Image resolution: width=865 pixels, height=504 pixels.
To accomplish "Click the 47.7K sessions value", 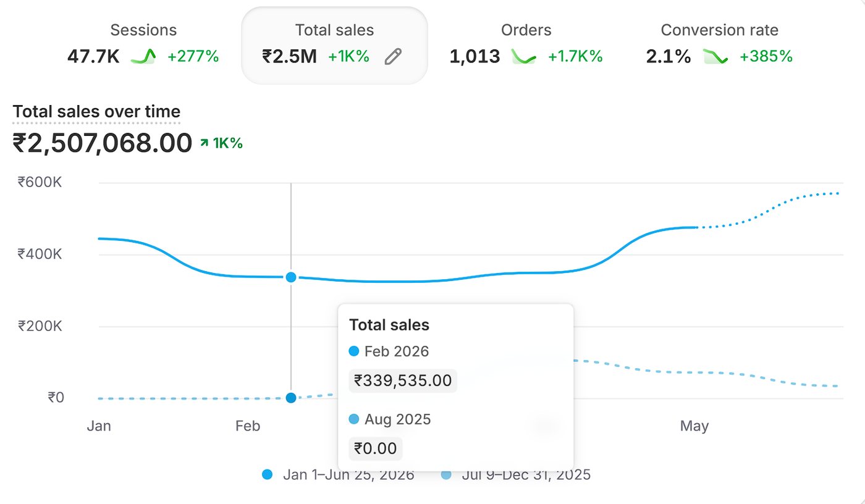I will coord(93,57).
